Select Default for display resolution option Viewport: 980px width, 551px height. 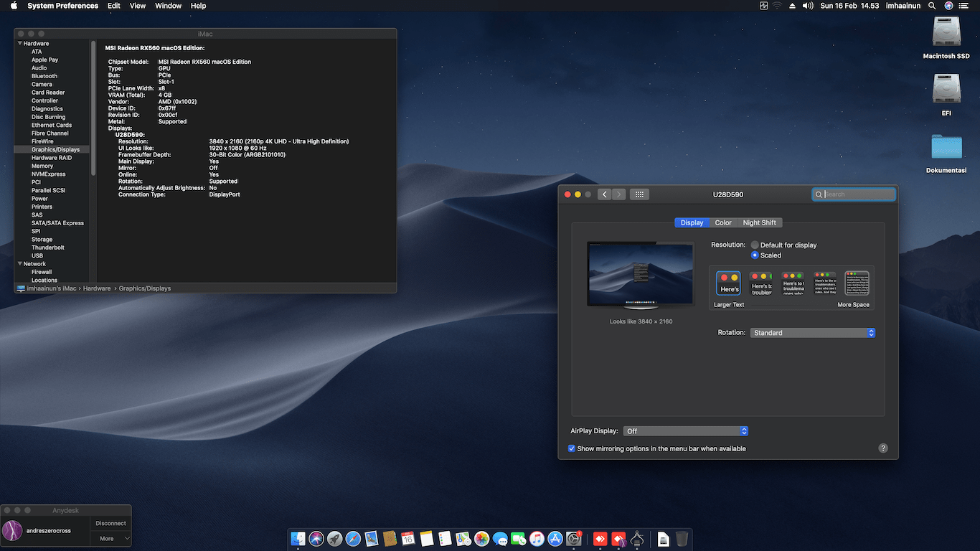[x=755, y=245]
